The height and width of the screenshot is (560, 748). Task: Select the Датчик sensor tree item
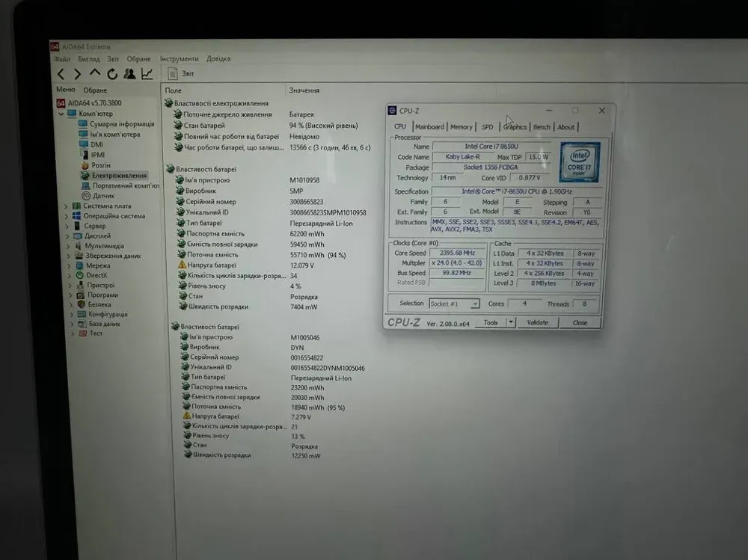(x=103, y=196)
